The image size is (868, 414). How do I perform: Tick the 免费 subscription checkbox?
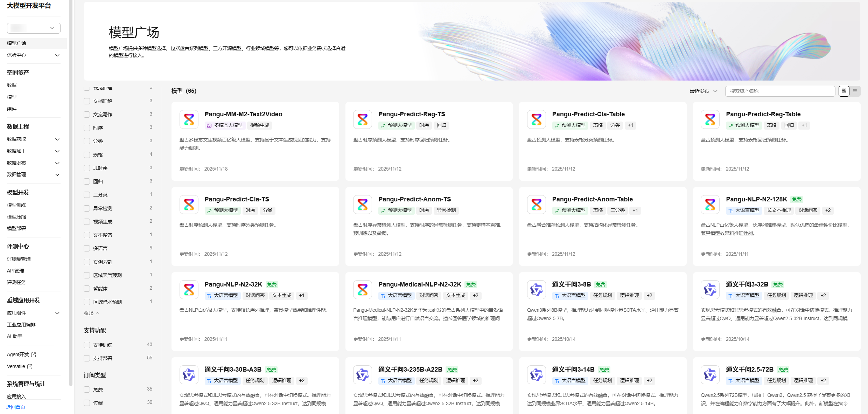point(87,389)
